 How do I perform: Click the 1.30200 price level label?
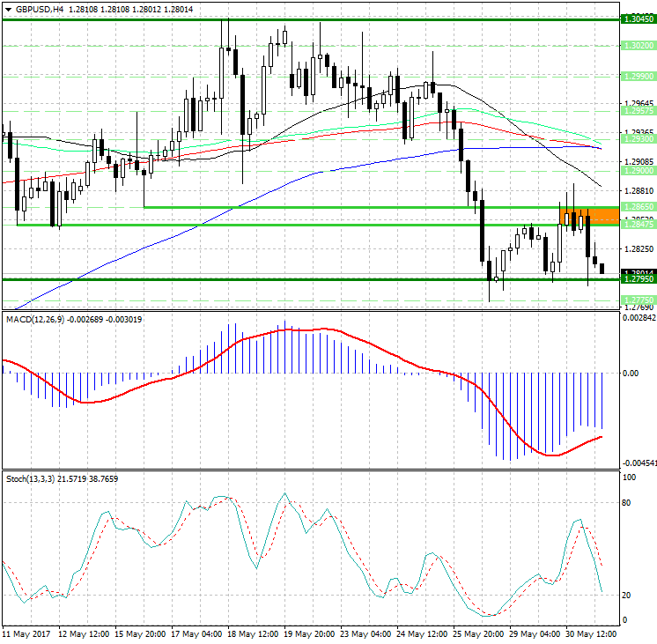637,45
